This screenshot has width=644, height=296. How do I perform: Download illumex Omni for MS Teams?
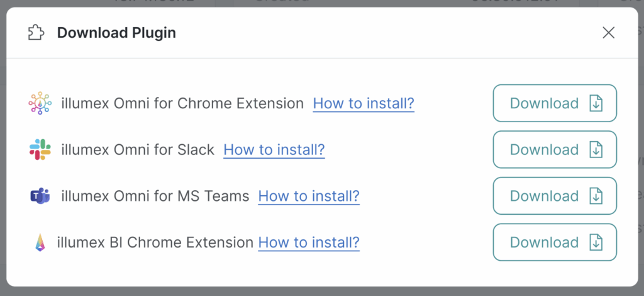point(554,196)
